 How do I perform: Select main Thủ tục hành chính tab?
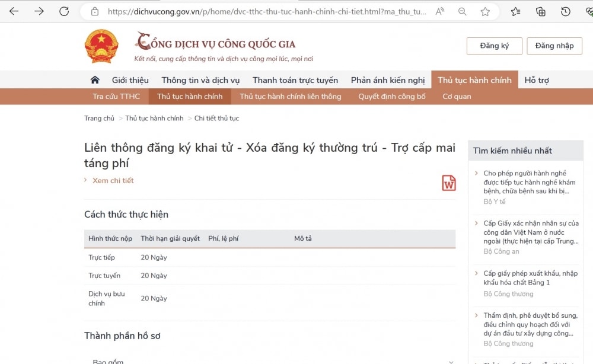pyautogui.click(x=474, y=80)
